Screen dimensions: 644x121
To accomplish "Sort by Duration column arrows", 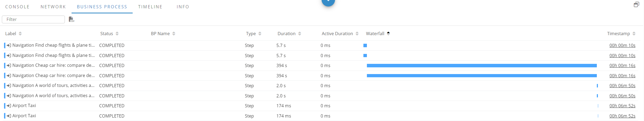I will point(300,34).
